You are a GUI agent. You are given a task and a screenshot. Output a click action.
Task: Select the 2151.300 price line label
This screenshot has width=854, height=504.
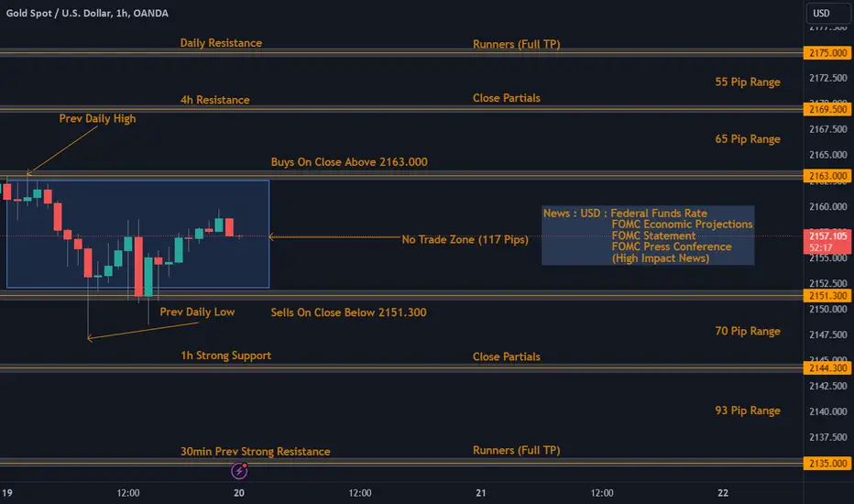point(827,296)
